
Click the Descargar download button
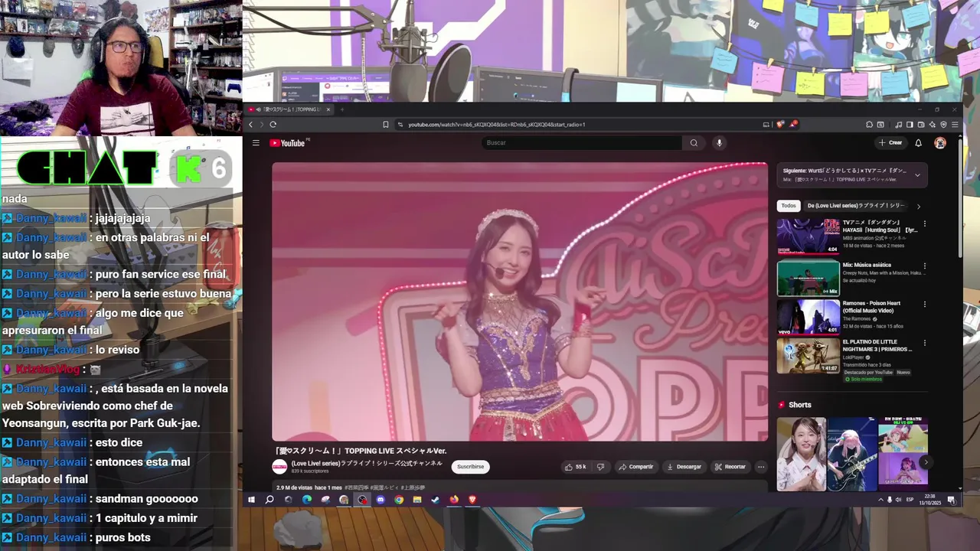[x=684, y=467]
